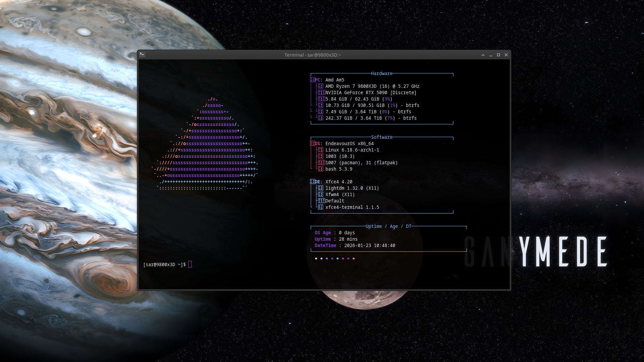Image resolution: width=644 pixels, height=362 pixels.
Task: Click the terminal title bar text
Action: tap(312, 55)
